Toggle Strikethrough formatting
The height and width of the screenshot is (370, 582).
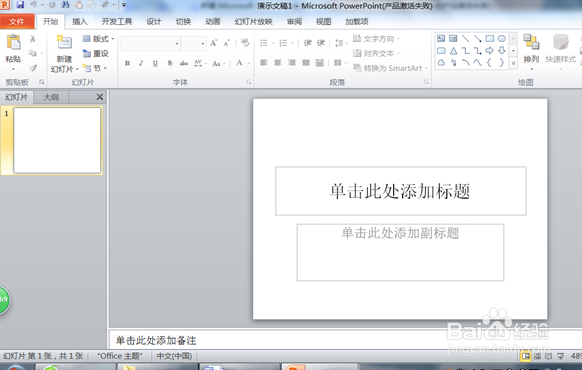tap(184, 63)
